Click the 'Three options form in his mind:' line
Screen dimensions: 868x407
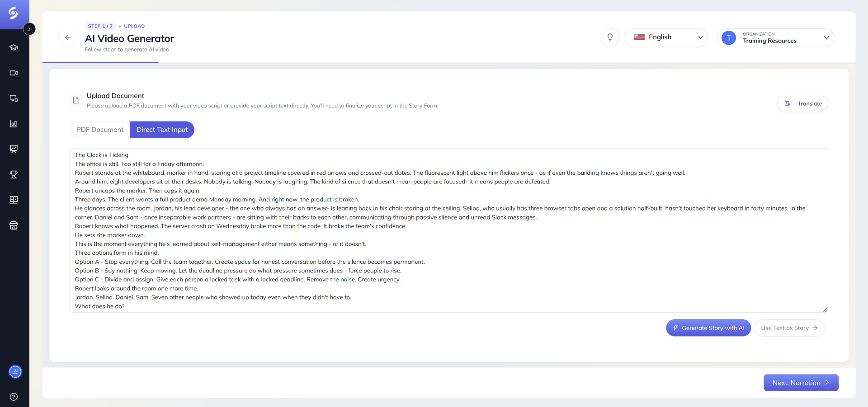point(117,253)
